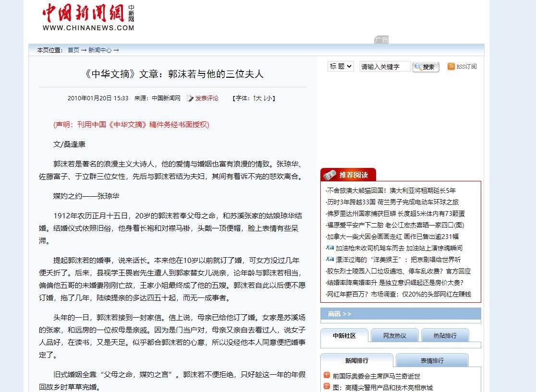Viewport: 536px width, 392px height.
Task: Click the subheading 媒妁之约——张琼华
Action: pyautogui.click(x=86, y=196)
